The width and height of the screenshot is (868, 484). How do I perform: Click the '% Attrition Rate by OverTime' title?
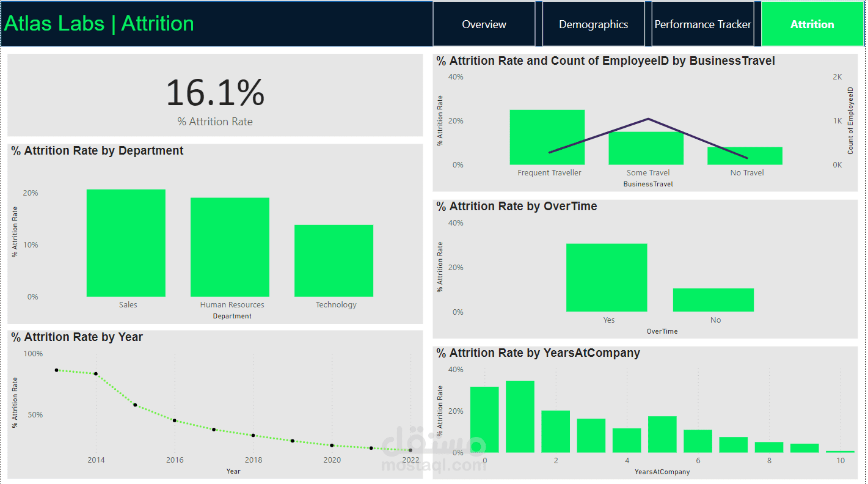tap(517, 206)
